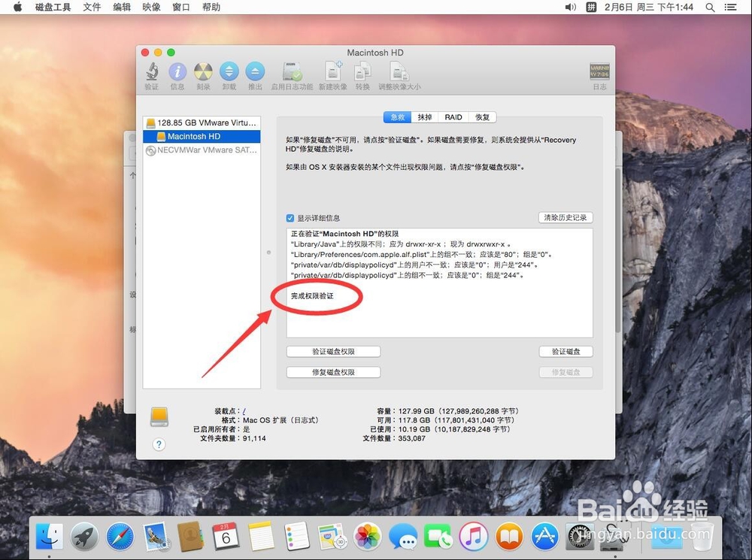Switch to the RAID tab
752x560 pixels.
[x=453, y=117]
